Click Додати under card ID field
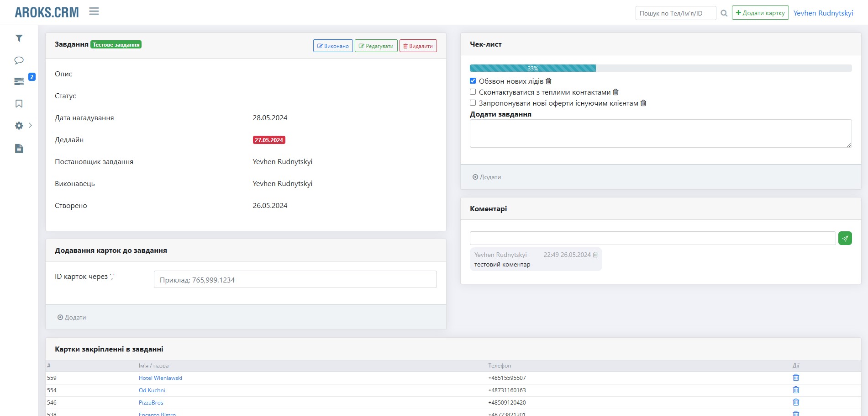The image size is (868, 416). pyautogui.click(x=72, y=317)
